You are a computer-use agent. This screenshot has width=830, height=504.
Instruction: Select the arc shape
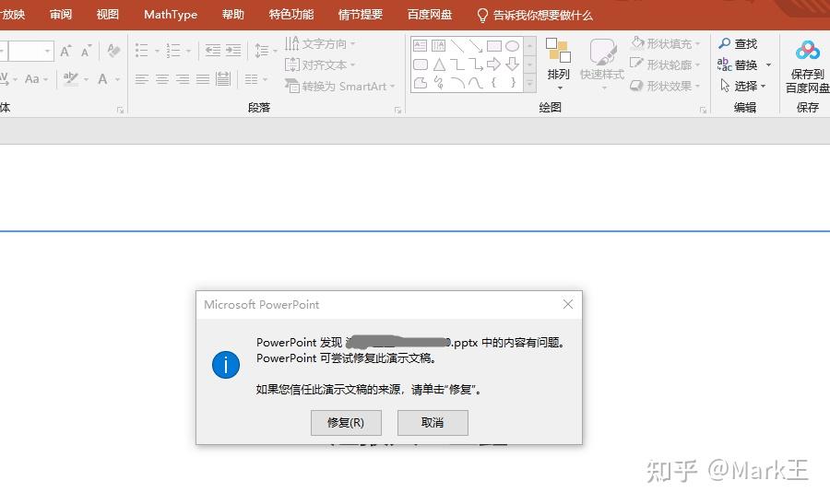tap(457, 83)
